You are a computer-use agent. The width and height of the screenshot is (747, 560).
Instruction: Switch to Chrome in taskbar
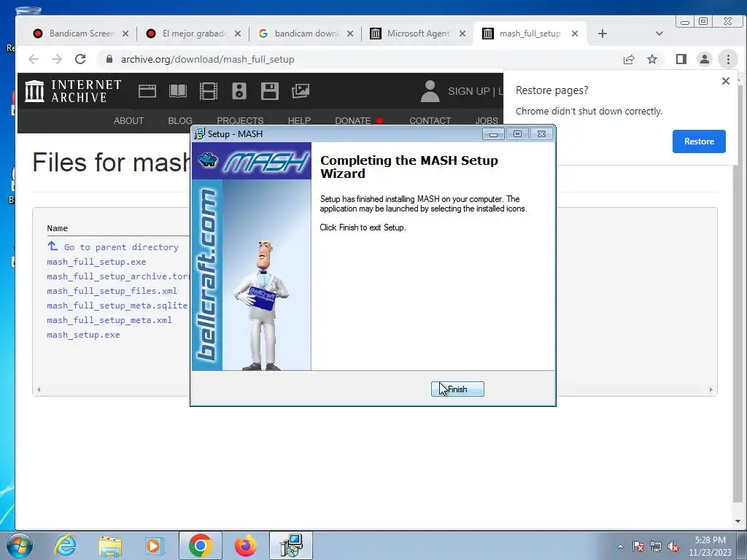pos(200,545)
